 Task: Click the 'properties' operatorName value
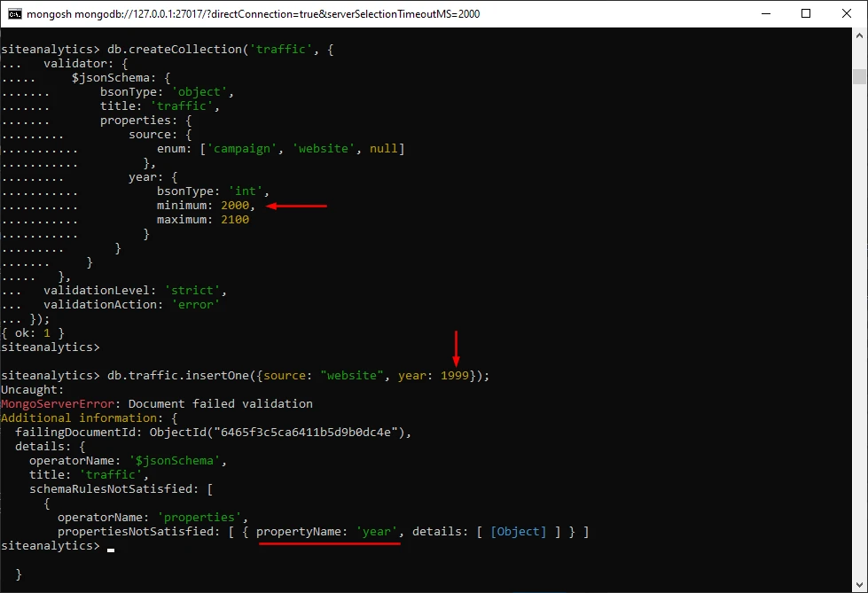click(199, 517)
